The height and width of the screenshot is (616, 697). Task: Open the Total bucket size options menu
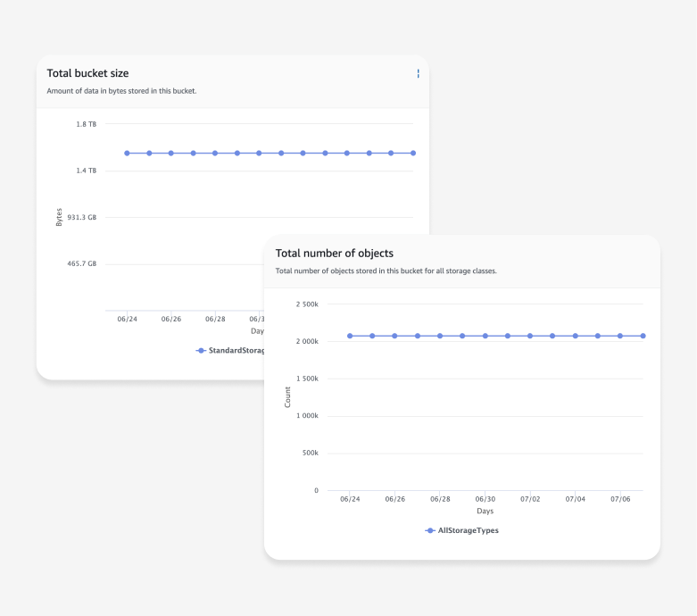coord(418,73)
